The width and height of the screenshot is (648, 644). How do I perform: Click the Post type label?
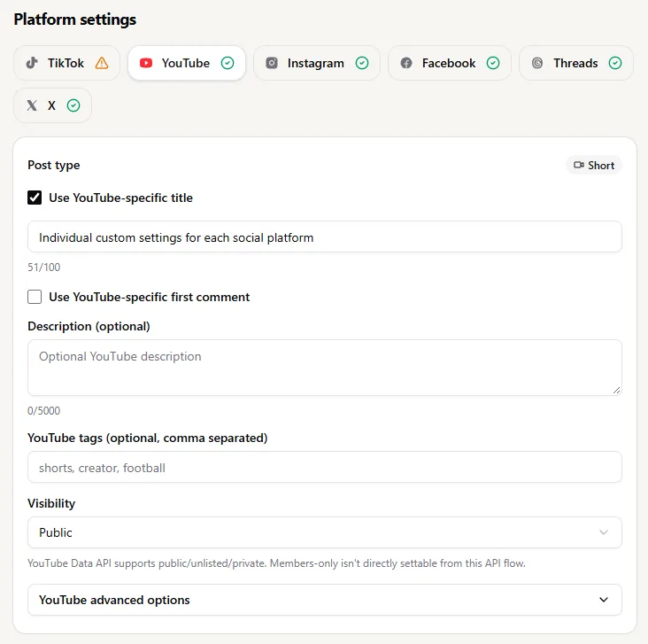pos(54,165)
